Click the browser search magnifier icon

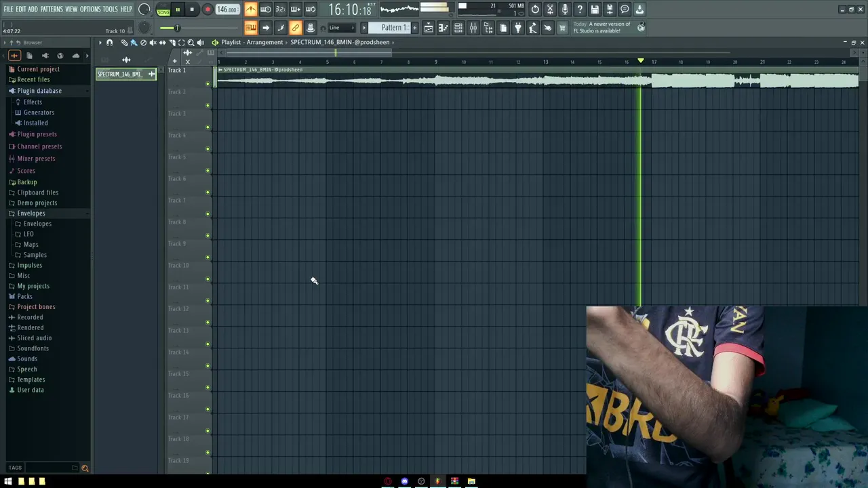tap(85, 468)
